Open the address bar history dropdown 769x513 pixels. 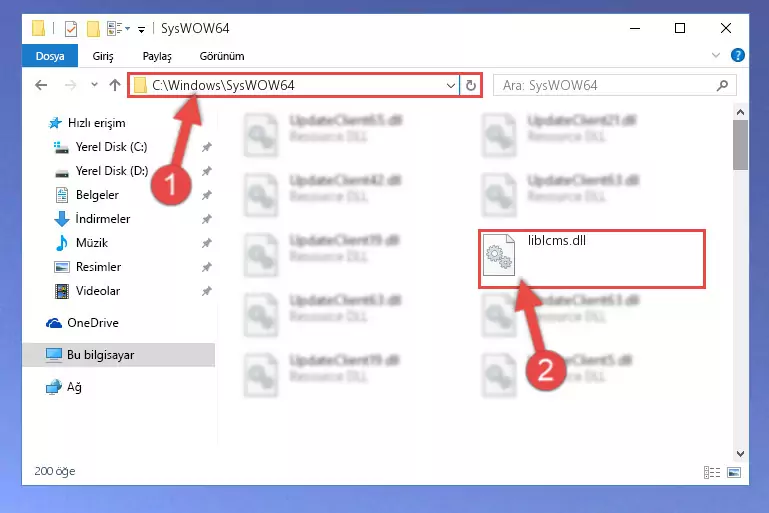coord(451,85)
